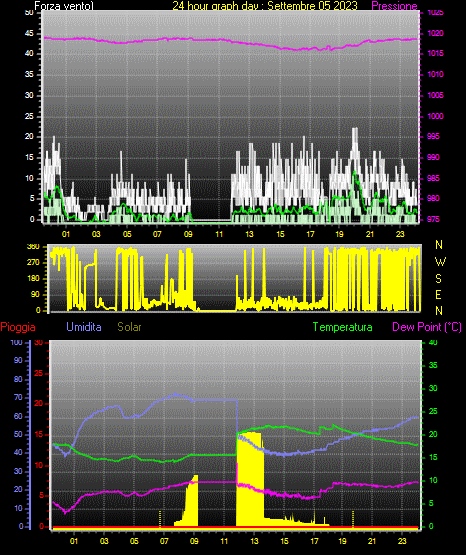Viewport: 466px width, 555px height.
Task: Click '360' on the wind direction axis
Action: click(x=33, y=247)
